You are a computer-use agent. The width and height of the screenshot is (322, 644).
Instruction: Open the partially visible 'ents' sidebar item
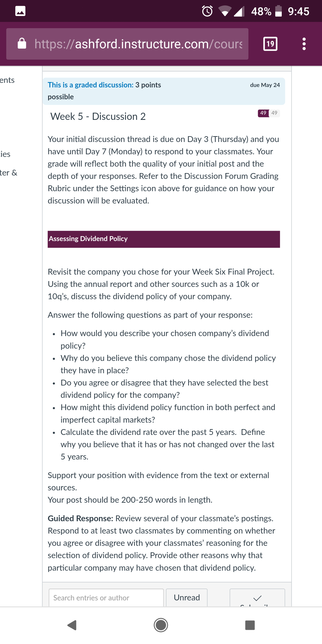7,80
